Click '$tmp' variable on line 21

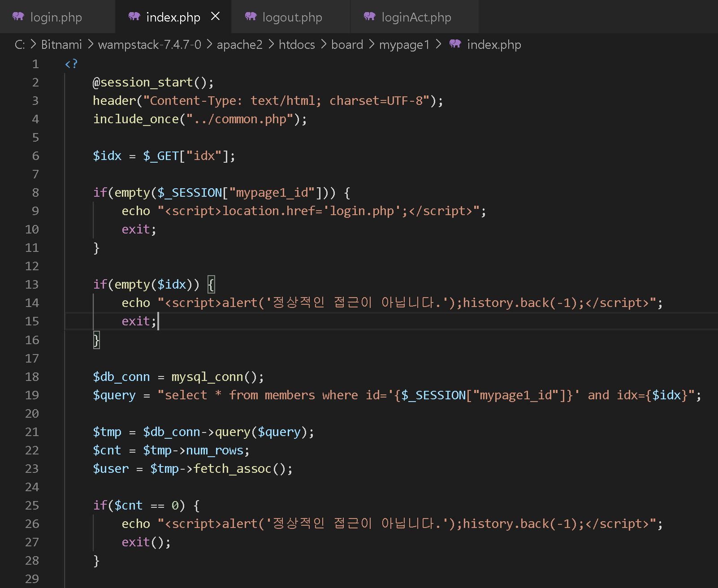(107, 432)
